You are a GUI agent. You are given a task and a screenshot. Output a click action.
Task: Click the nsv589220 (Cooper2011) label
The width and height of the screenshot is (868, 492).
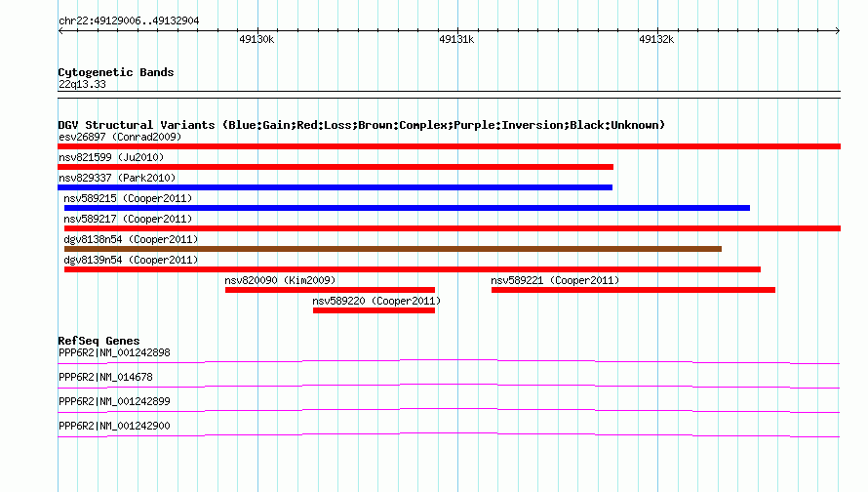click(376, 301)
